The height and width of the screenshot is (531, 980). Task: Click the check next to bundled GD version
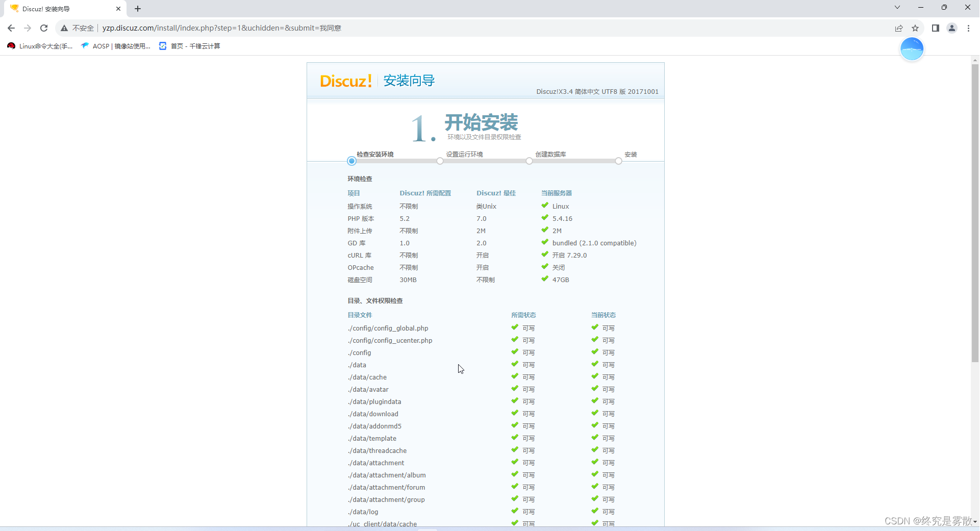545,242
